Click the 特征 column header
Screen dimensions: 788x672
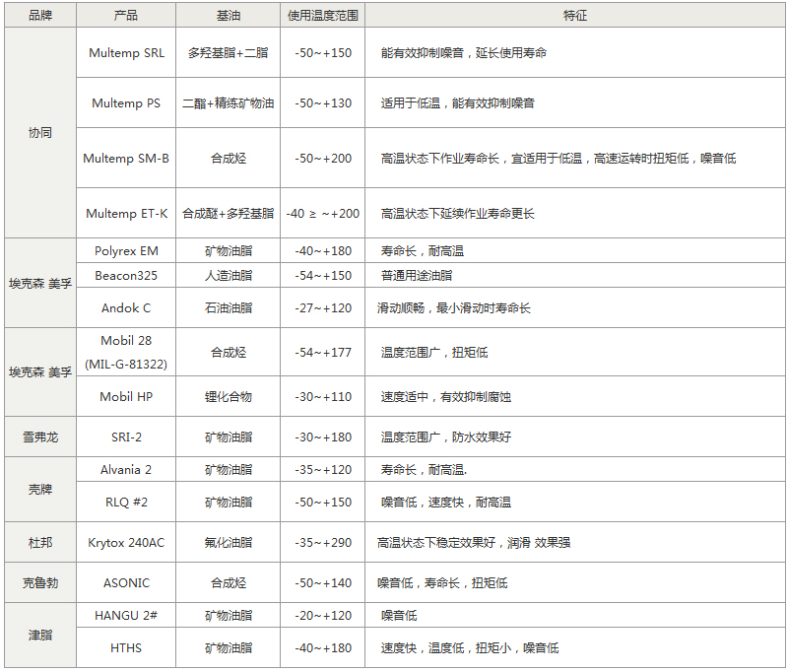click(x=575, y=15)
